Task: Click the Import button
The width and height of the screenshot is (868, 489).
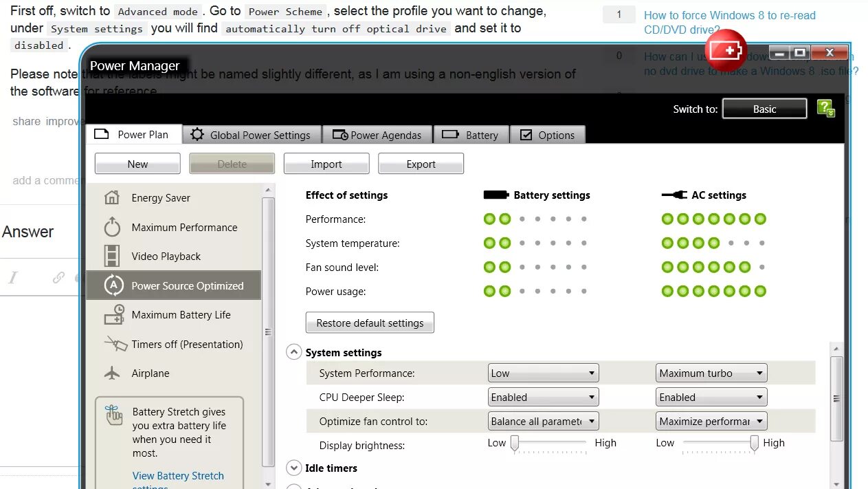Action: 326,164
